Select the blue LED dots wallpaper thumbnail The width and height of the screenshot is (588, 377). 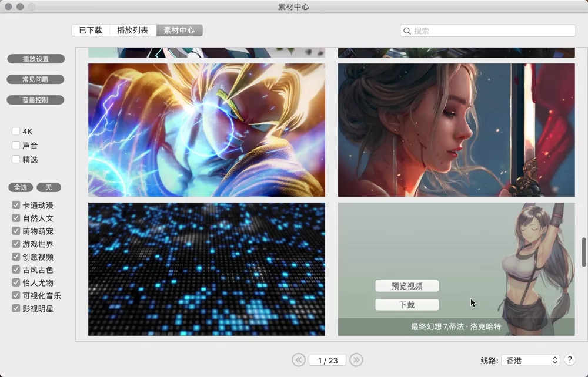206,269
